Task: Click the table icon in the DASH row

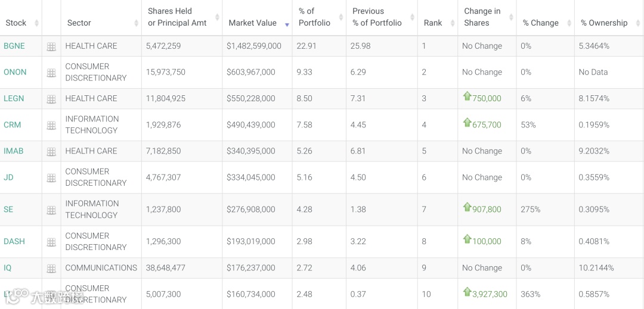Action: pos(51,242)
